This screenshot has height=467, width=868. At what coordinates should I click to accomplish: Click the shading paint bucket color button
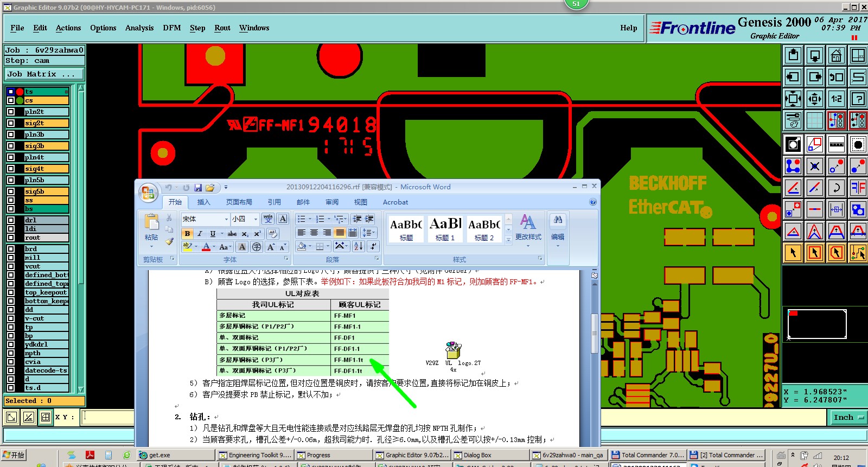[302, 246]
